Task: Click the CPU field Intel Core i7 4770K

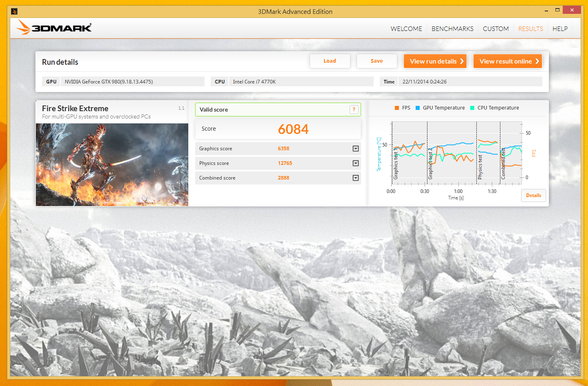Action: (301, 81)
